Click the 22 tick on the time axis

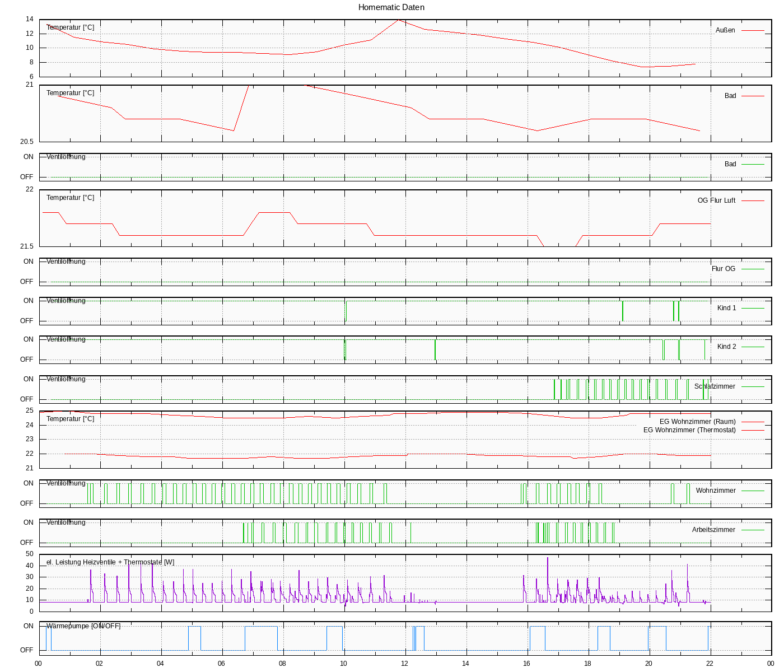point(710,664)
